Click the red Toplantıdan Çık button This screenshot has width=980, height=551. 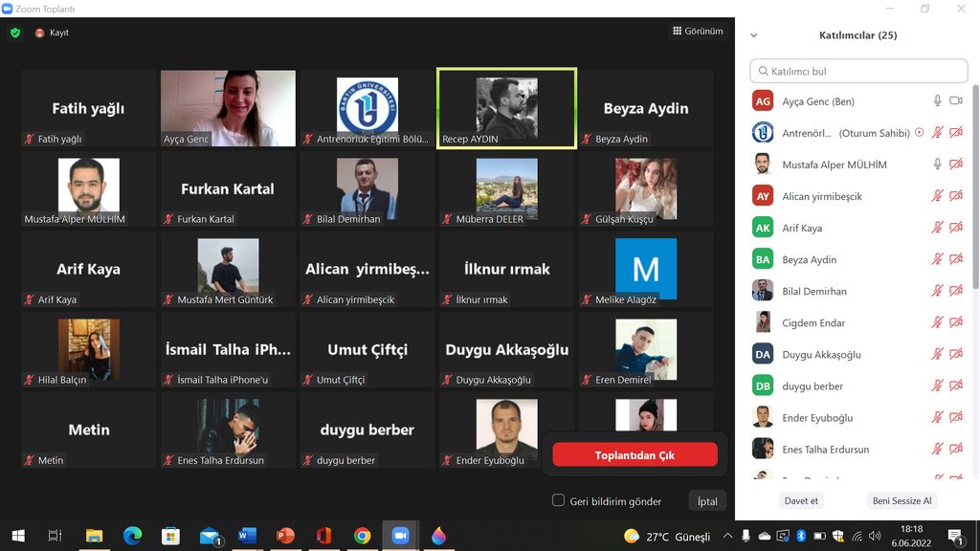pos(635,455)
